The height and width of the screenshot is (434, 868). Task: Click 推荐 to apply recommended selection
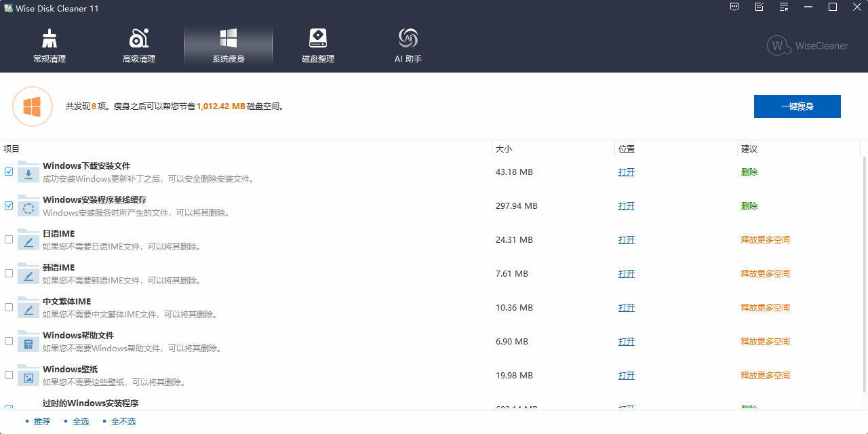42,422
